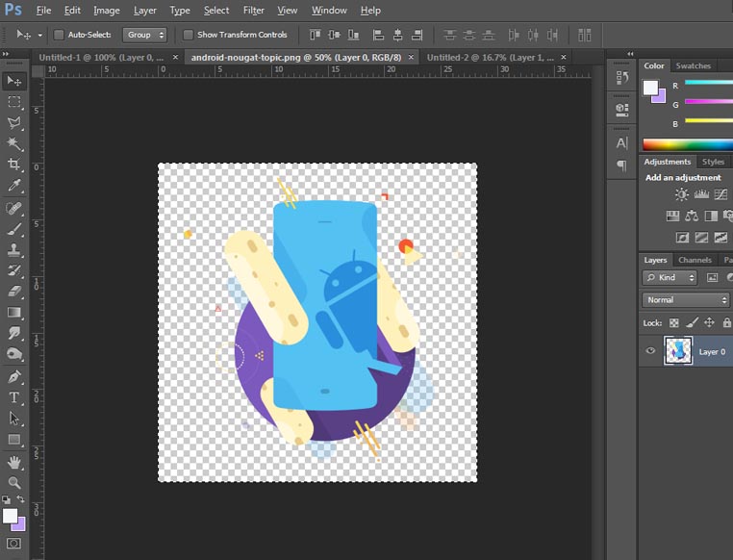The height and width of the screenshot is (560, 733).
Task: Swap foreground and background colors
Action: [20, 499]
